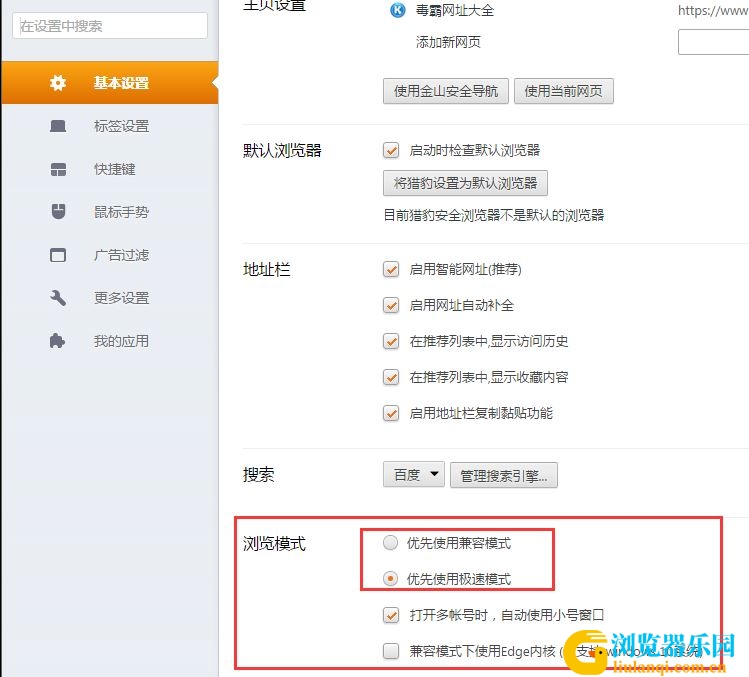The height and width of the screenshot is (677, 749).
Task: Toggle 启用智能网址(推荐) checkbox
Action: [x=391, y=269]
